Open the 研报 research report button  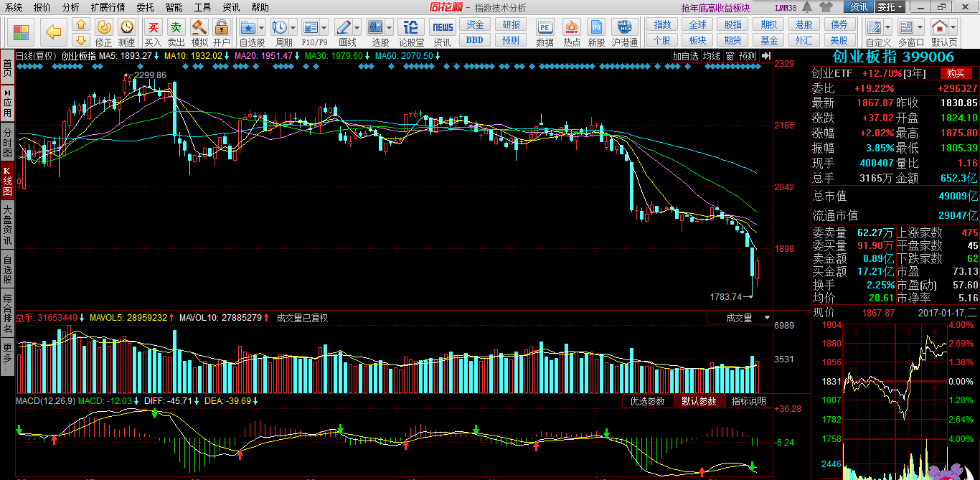click(x=511, y=24)
